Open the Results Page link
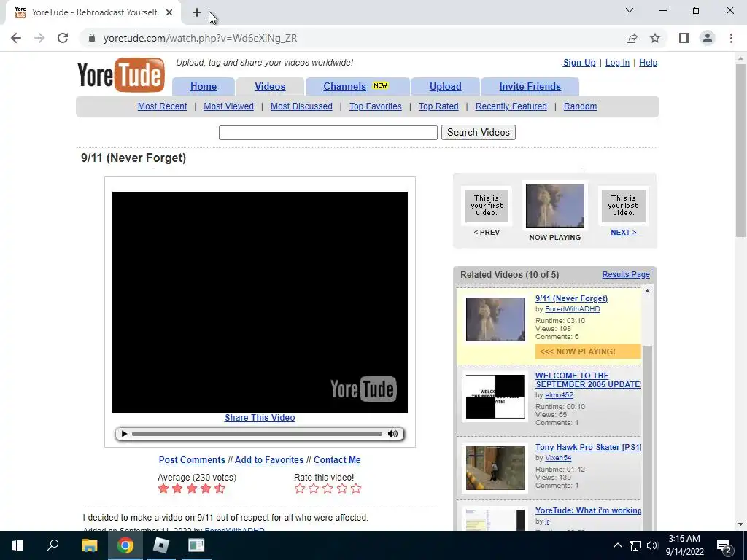 [x=626, y=274]
